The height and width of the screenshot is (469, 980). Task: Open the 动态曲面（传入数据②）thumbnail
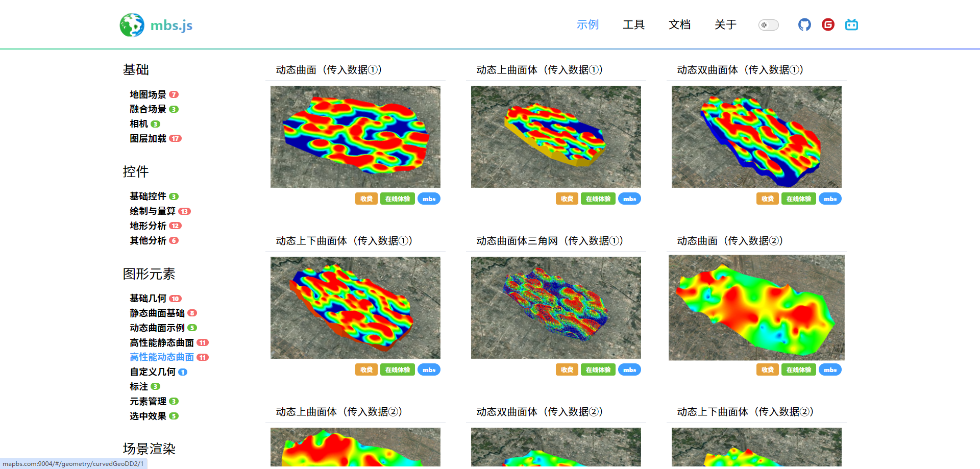click(x=756, y=308)
